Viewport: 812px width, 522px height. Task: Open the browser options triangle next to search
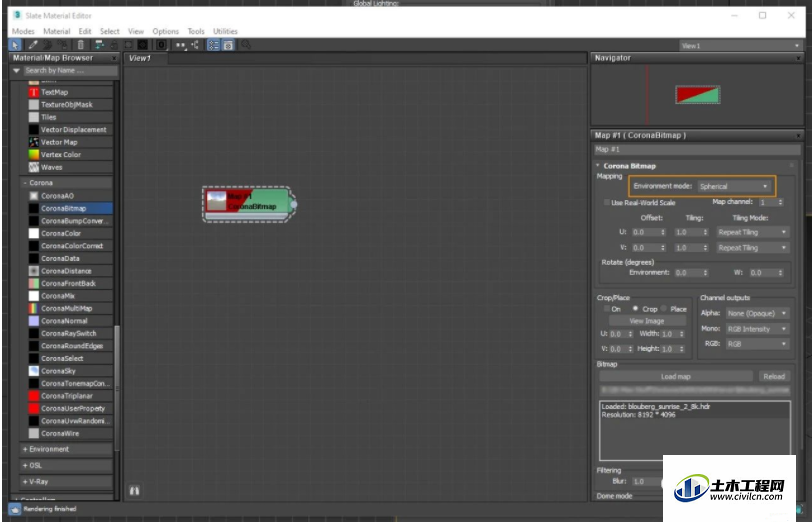tap(16, 70)
